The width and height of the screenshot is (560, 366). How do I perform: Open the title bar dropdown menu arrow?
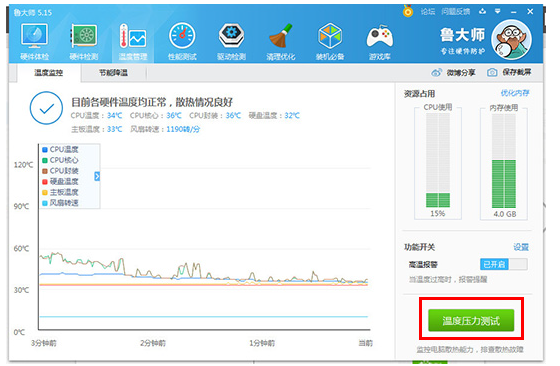coord(498,11)
